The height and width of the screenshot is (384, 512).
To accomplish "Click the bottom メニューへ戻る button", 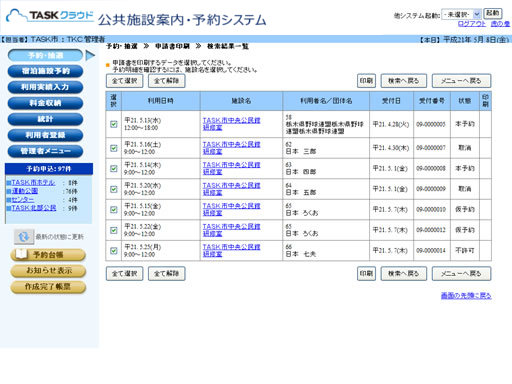I will tap(462, 274).
